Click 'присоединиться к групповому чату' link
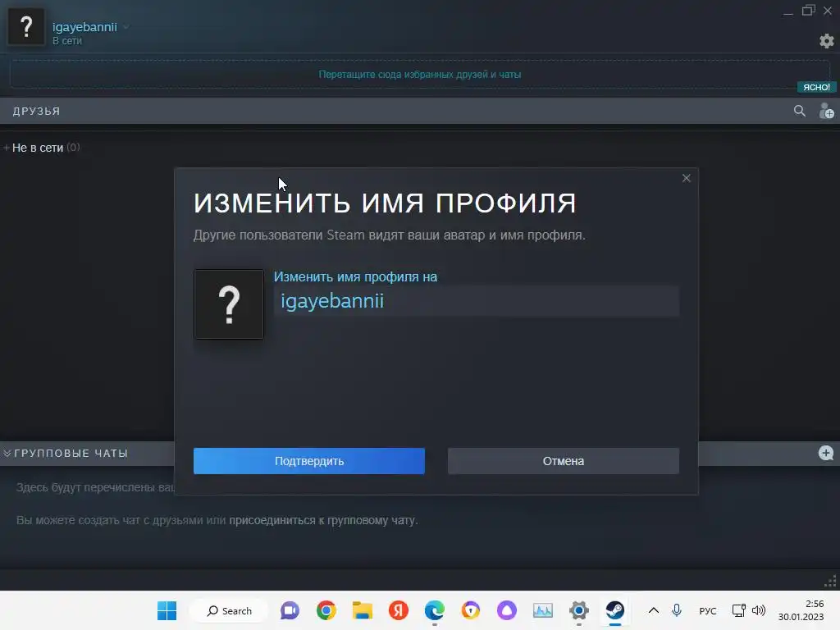The width and height of the screenshot is (840, 630). point(323,520)
